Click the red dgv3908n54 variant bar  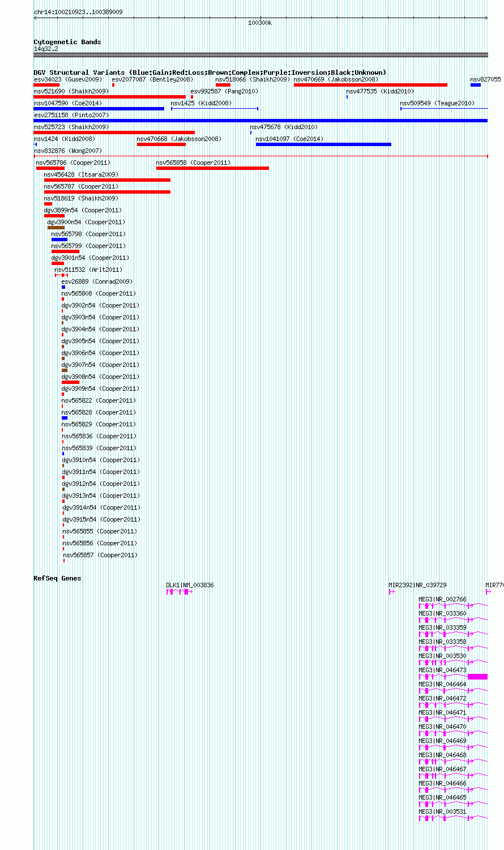point(70,382)
